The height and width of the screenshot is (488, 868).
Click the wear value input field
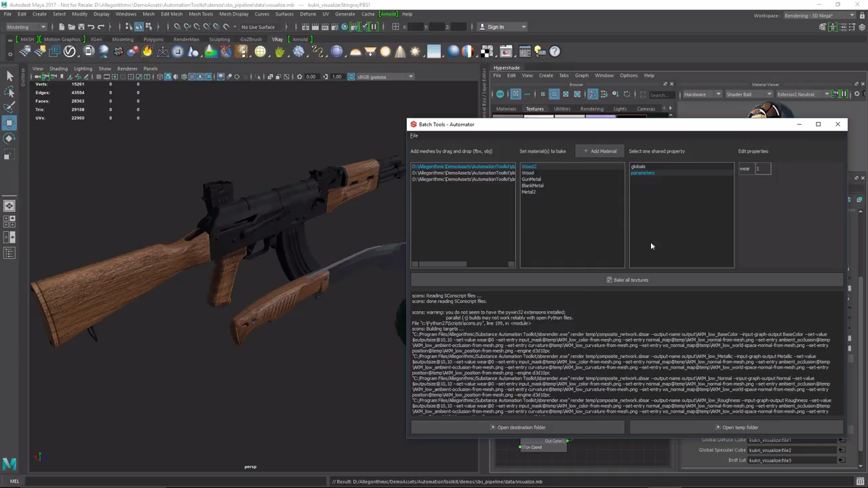[763, 169]
